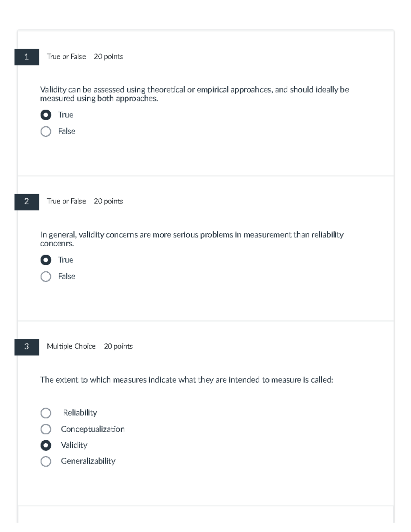
Task: Select the Reliability answer option
Action: click(46, 413)
